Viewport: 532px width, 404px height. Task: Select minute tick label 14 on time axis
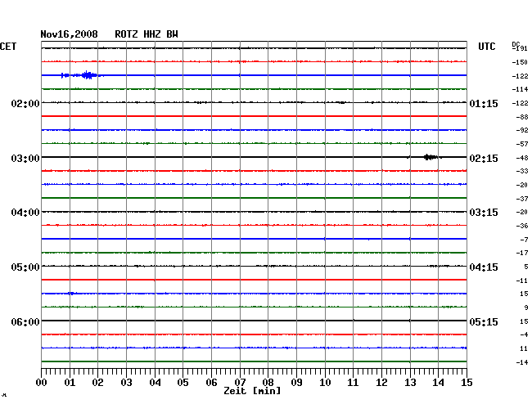[x=438, y=382]
